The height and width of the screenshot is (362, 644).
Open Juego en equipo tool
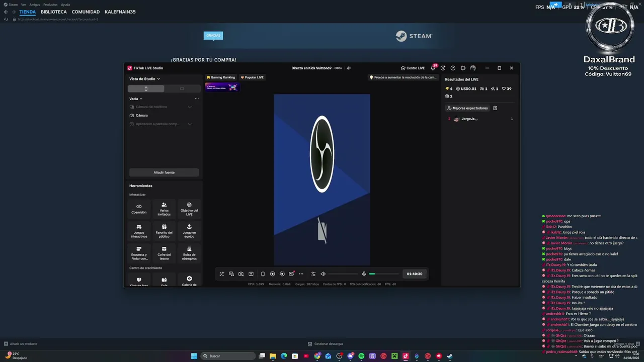(189, 231)
